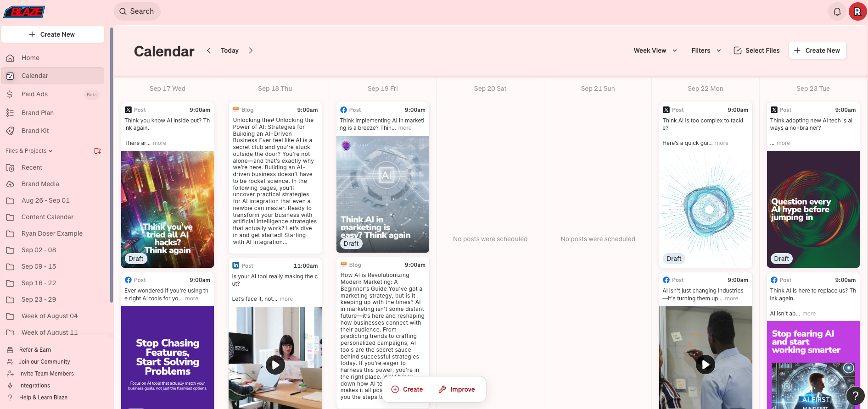Click the new folder icon in Files & Projects
Image resolution: width=868 pixels, height=409 pixels.
[97, 151]
